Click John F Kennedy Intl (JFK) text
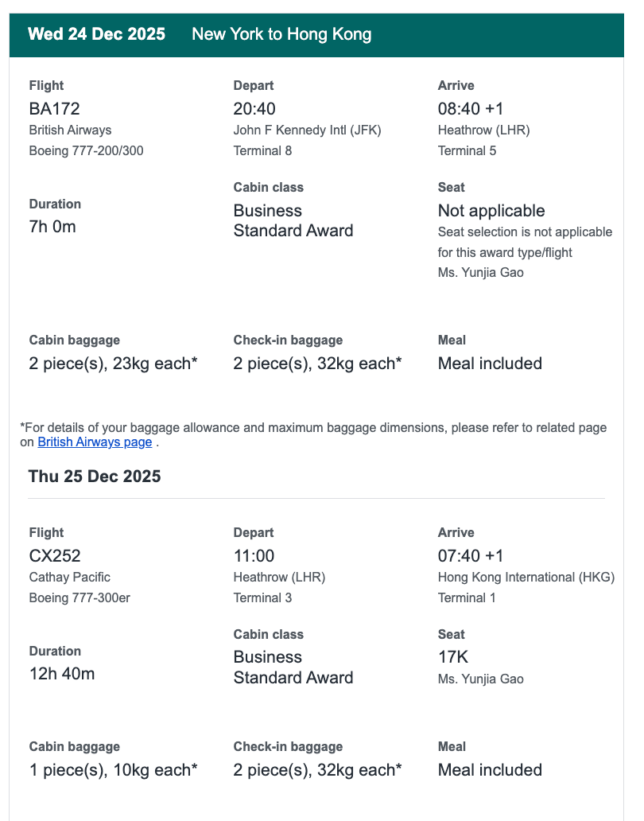The height and width of the screenshot is (821, 644). [307, 130]
